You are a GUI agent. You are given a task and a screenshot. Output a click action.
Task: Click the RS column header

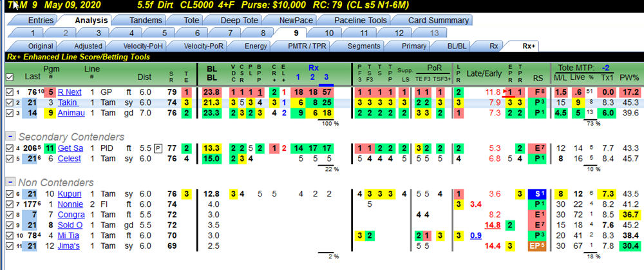(538, 77)
